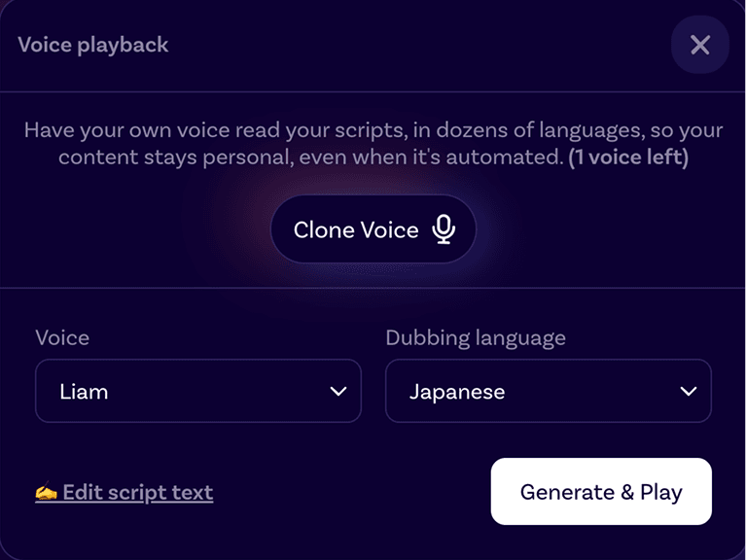Close the Voice playback dialog
Viewport: 746px width, 560px height.
point(699,45)
